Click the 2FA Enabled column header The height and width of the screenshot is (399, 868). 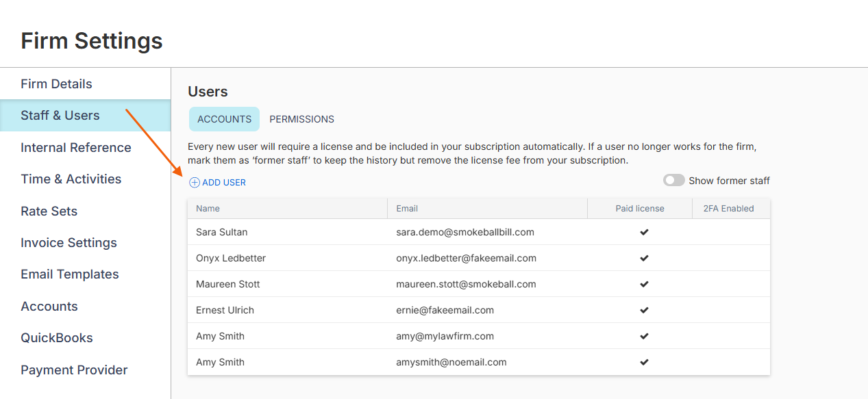click(728, 209)
